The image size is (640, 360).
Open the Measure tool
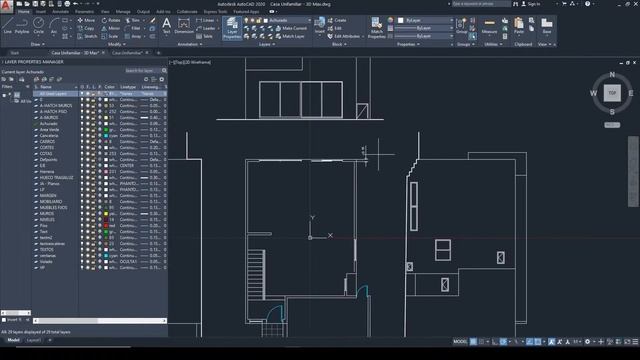tap(489, 26)
